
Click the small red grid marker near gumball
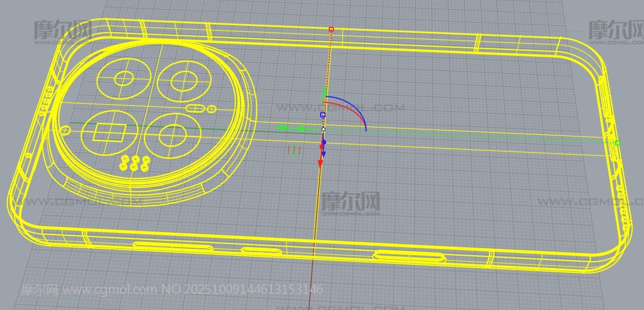point(294,149)
